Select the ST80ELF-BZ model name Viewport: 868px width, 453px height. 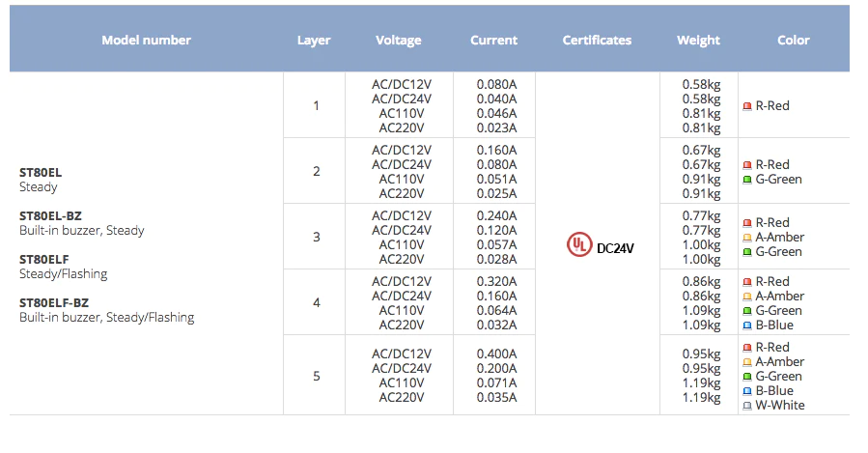(54, 303)
